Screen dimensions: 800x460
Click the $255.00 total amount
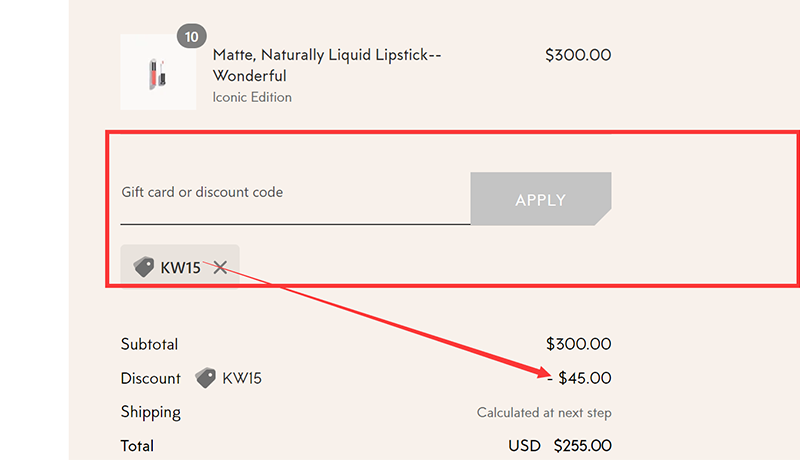(582, 446)
